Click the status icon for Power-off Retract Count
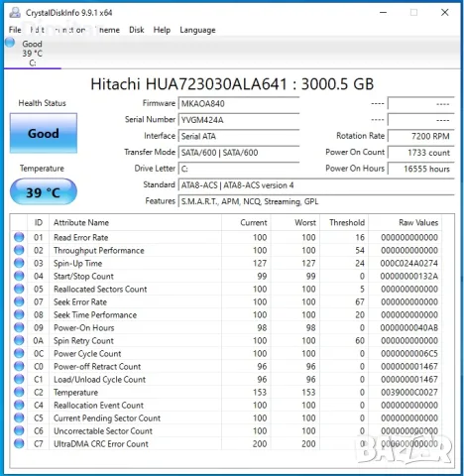This screenshot has width=464, height=476. (19, 366)
